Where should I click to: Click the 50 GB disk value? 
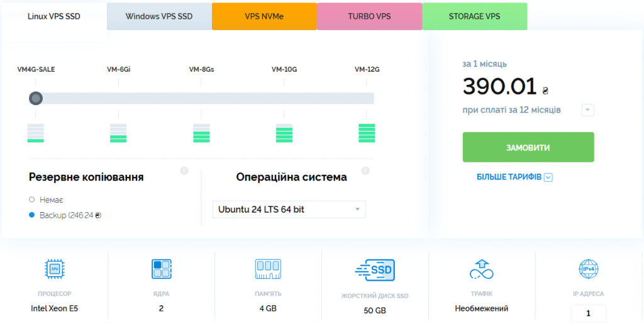pos(375,311)
